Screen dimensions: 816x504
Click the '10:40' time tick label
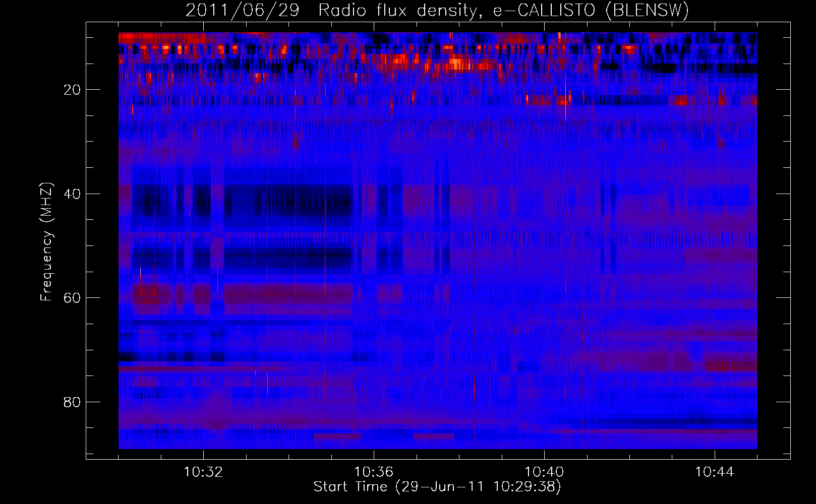click(x=544, y=472)
